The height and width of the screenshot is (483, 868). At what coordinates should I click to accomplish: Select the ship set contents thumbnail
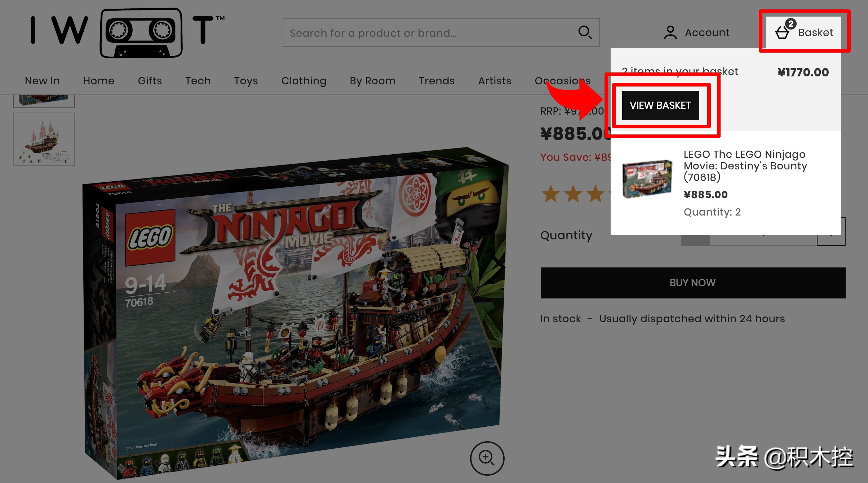click(x=44, y=139)
